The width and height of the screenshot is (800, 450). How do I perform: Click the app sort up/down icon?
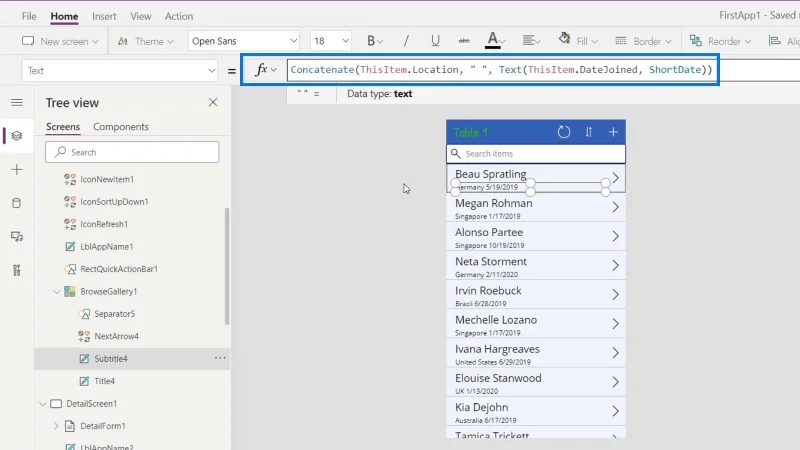pos(588,132)
